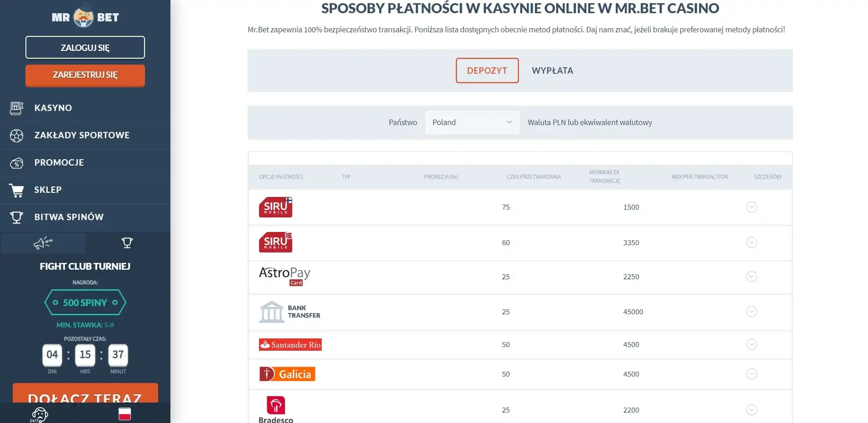Image resolution: width=868 pixels, height=423 pixels.
Task: Expand details for Santander Río row
Action: click(751, 344)
